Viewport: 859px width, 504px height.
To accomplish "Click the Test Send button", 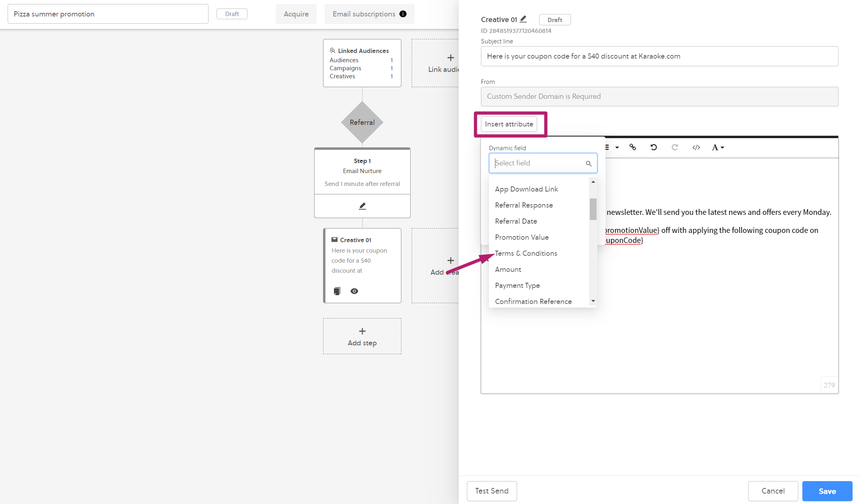I will click(492, 491).
